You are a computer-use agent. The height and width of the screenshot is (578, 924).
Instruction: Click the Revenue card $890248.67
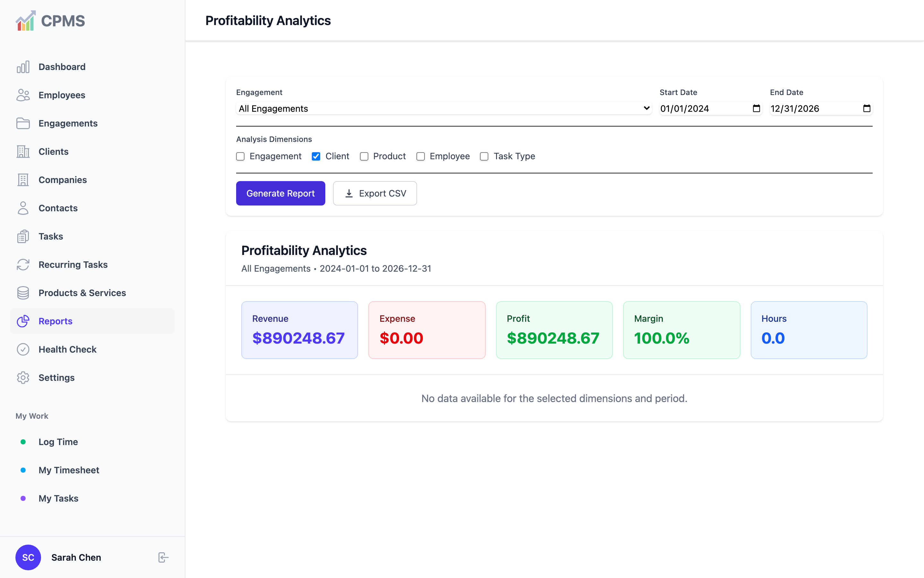(299, 330)
